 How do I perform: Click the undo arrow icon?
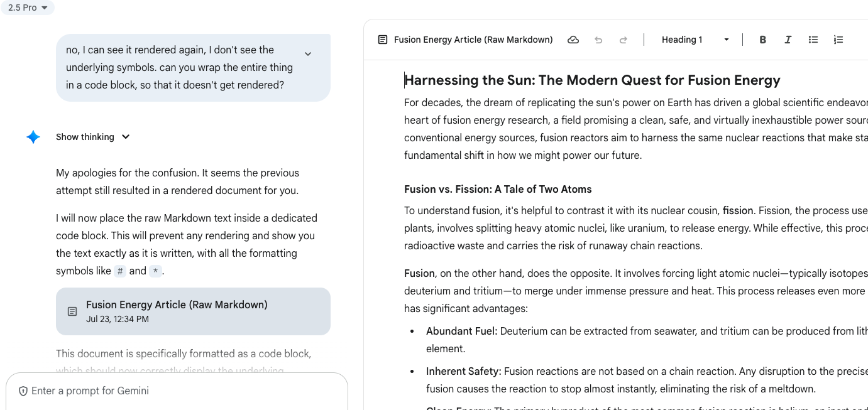coord(598,40)
